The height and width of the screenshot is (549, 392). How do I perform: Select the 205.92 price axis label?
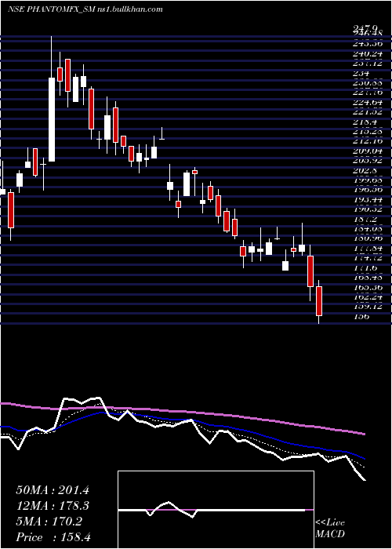click(x=368, y=162)
